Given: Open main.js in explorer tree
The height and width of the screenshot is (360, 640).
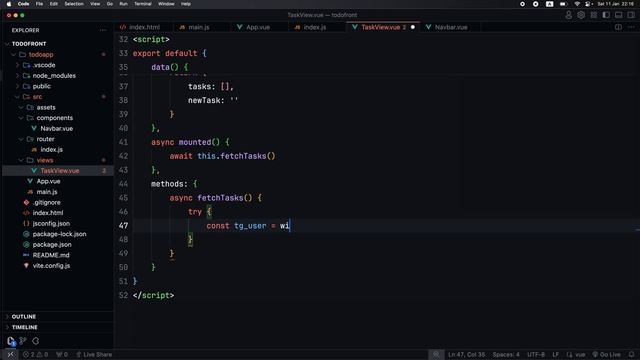Looking at the screenshot, I should coord(47,192).
